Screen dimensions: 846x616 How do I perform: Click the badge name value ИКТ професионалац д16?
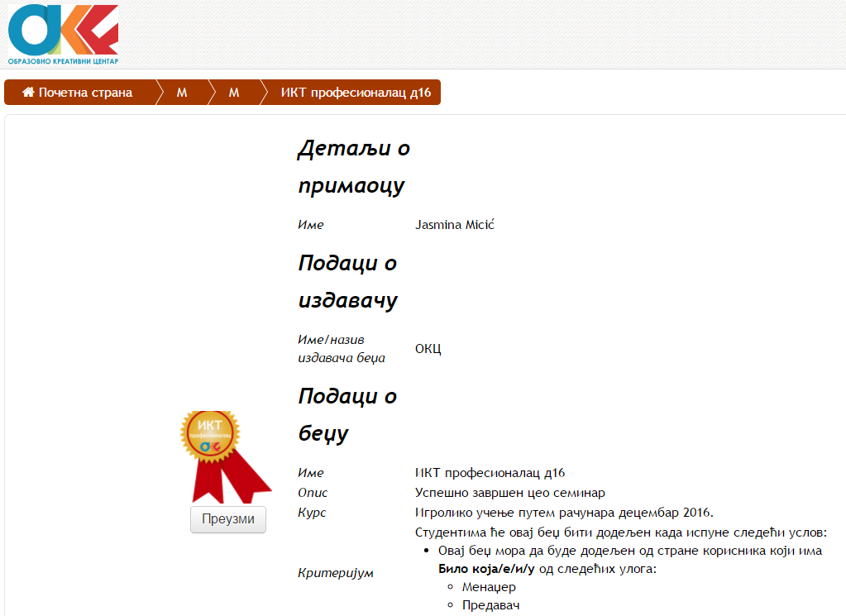[x=490, y=473]
